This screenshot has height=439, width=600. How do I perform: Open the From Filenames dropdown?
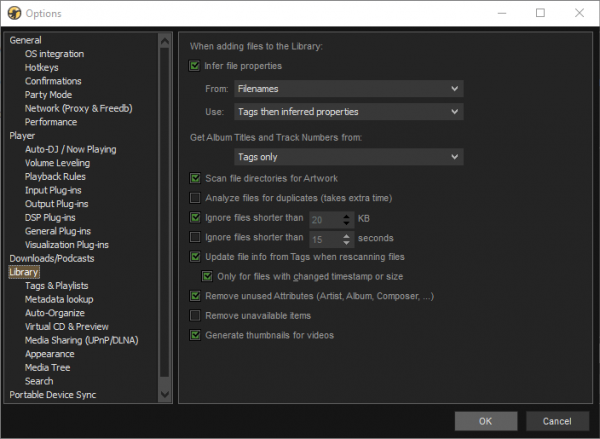coord(349,89)
